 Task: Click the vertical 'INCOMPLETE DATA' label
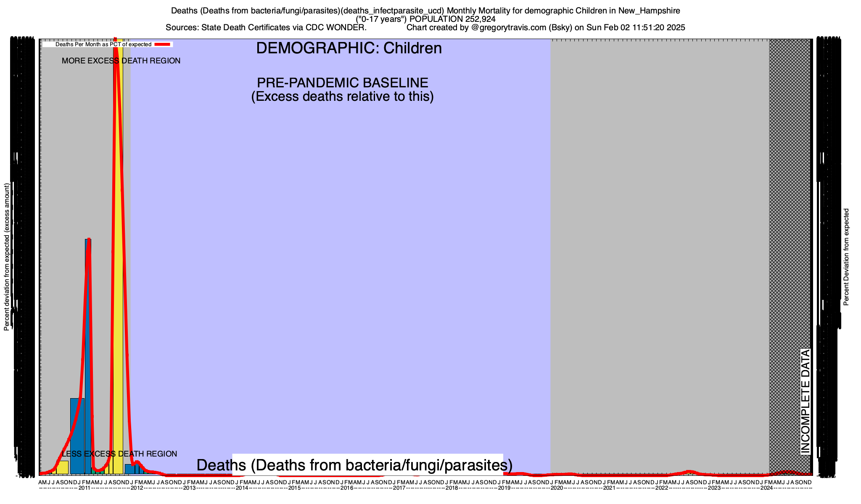805,401
